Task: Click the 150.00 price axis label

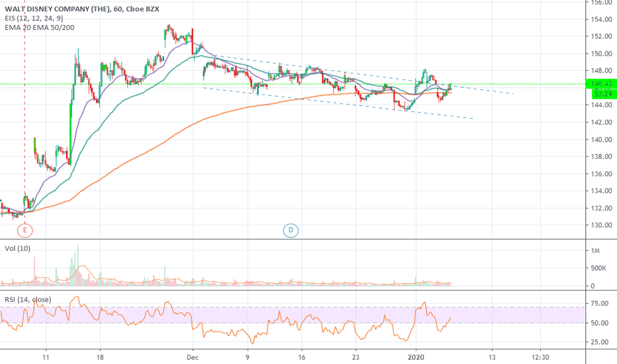Action: [x=601, y=54]
